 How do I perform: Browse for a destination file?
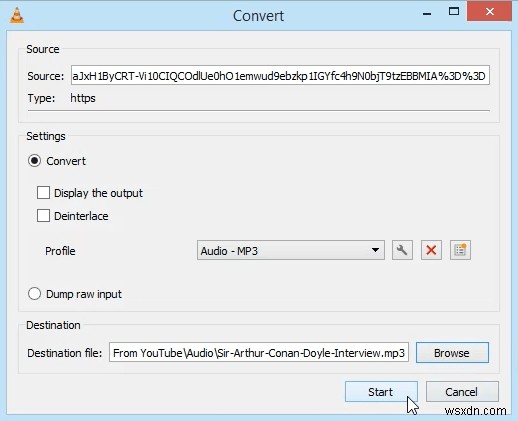pyautogui.click(x=452, y=353)
